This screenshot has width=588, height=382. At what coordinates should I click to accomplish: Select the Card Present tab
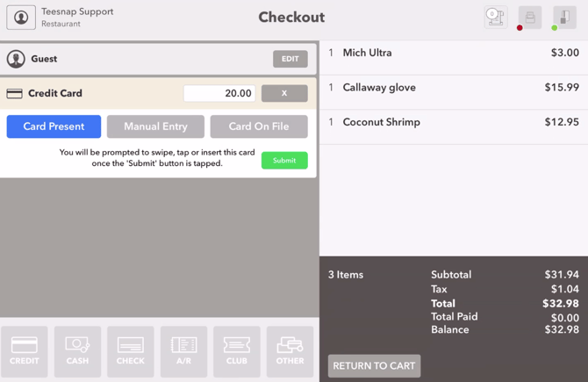coord(54,126)
